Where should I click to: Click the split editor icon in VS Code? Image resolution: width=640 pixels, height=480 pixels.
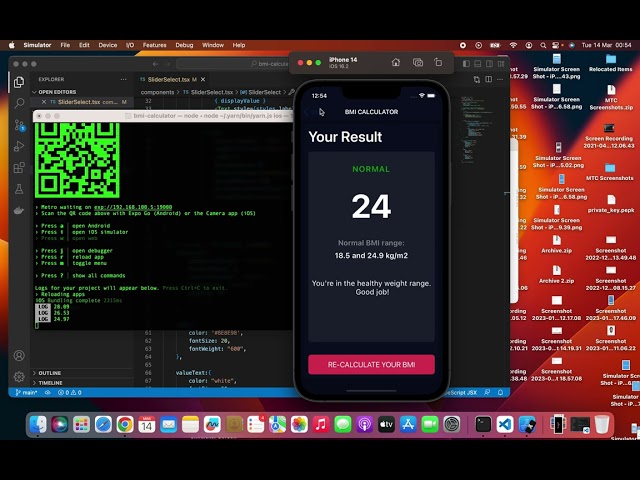(x=489, y=79)
